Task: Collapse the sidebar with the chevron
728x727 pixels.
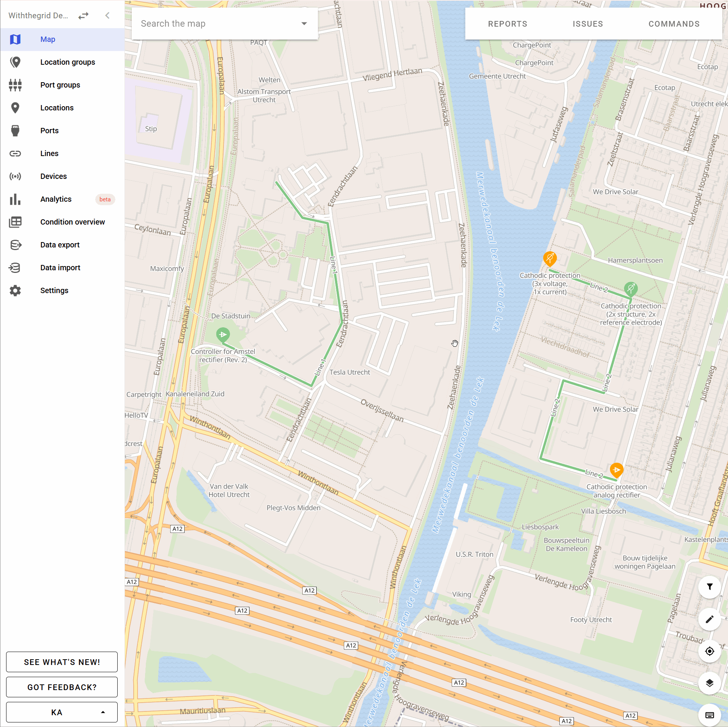Action: (107, 16)
